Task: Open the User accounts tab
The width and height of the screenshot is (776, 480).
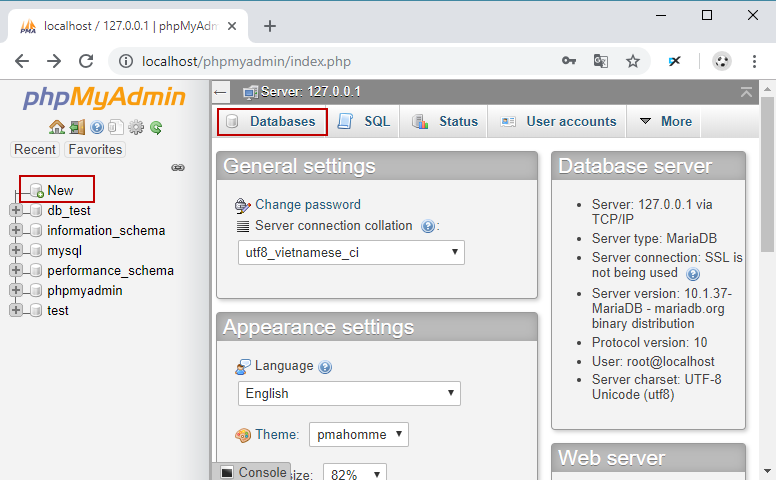Action: coord(558,122)
